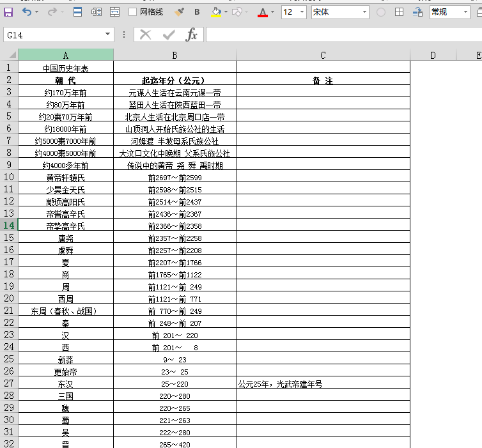Click into the formula bar input
Image resolution: width=482 pixels, height=448 pixels.
[344, 35]
